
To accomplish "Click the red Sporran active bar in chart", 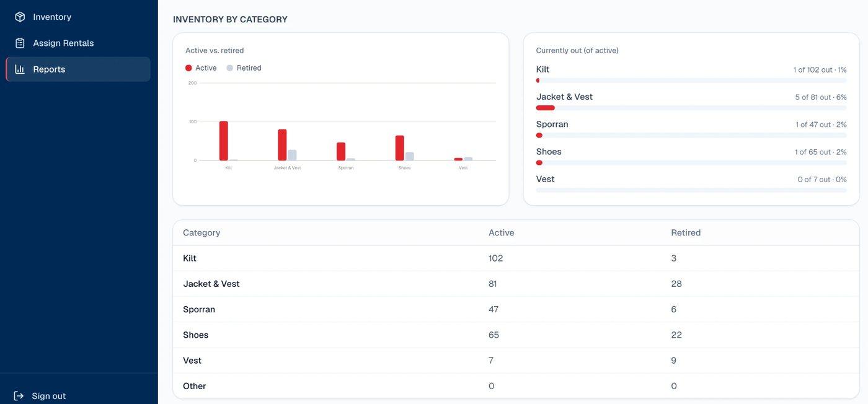I will [x=341, y=151].
